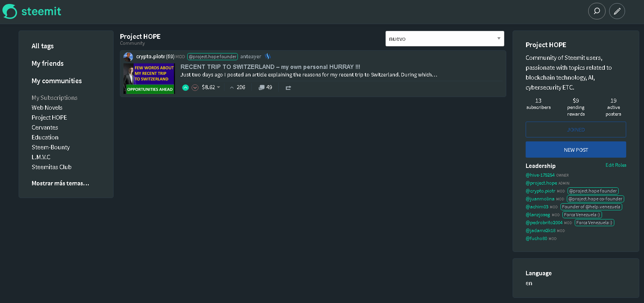Click the JOINED button
Viewport: 644px width, 303px height.
pos(576,130)
